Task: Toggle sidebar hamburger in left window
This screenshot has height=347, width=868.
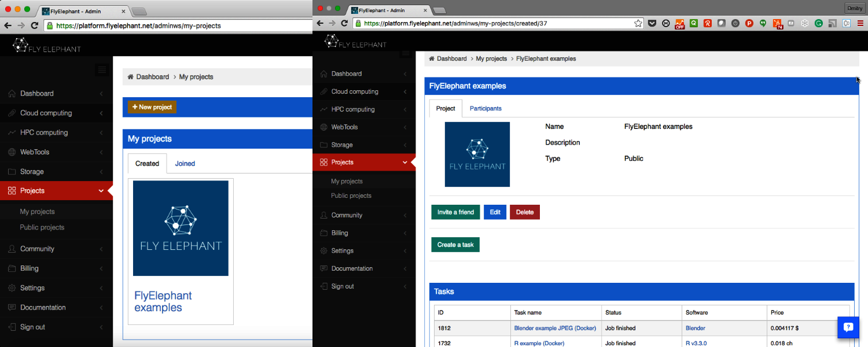Action: (x=102, y=70)
